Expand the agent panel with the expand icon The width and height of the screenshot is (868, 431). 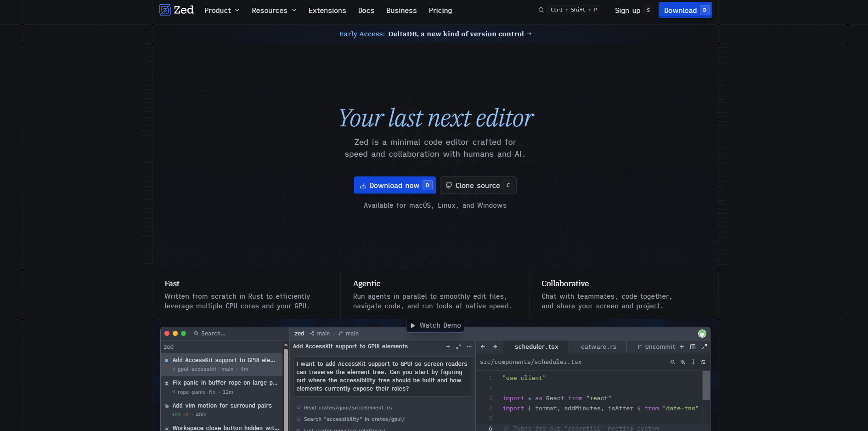click(x=458, y=347)
